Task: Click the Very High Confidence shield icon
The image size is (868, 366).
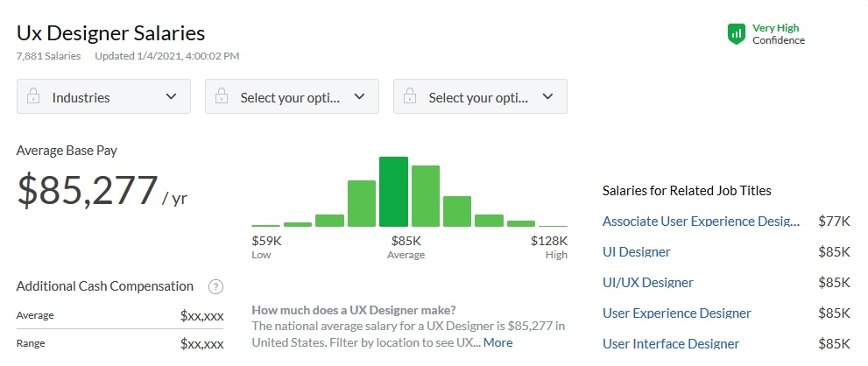Action: click(736, 34)
